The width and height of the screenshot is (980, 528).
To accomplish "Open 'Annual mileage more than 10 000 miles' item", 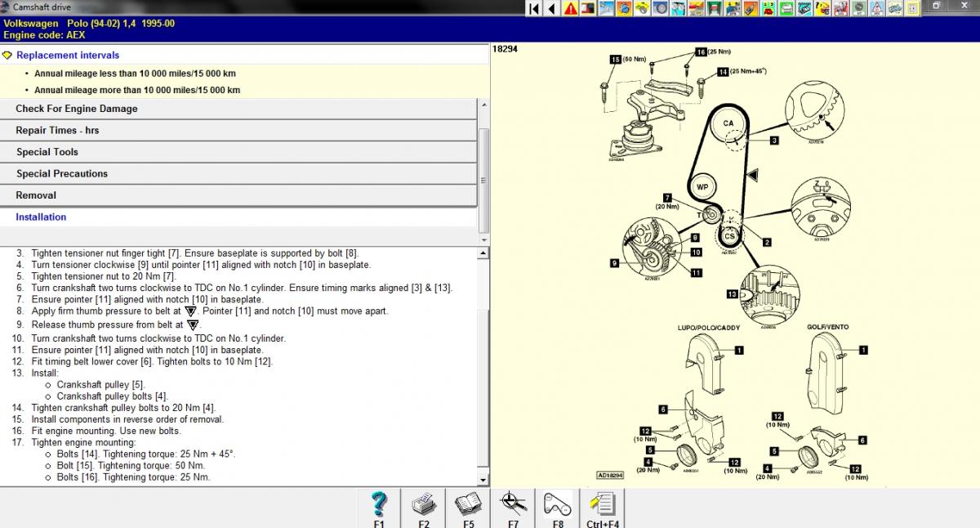I will click(x=137, y=90).
